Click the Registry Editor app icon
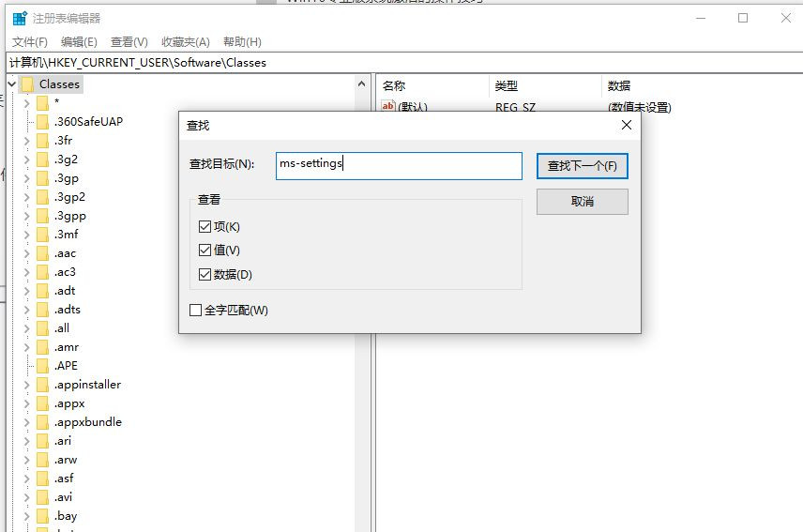This screenshot has width=803, height=532. coord(20,19)
